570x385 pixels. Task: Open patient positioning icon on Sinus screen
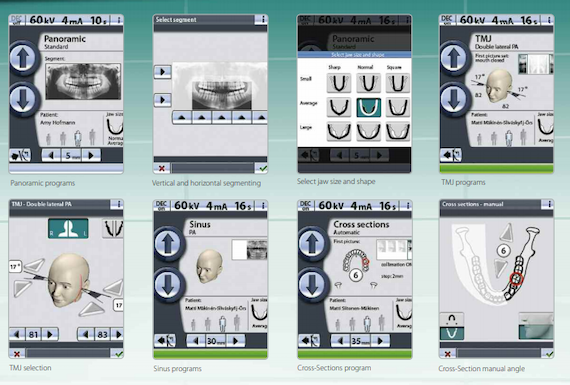[x=165, y=341]
